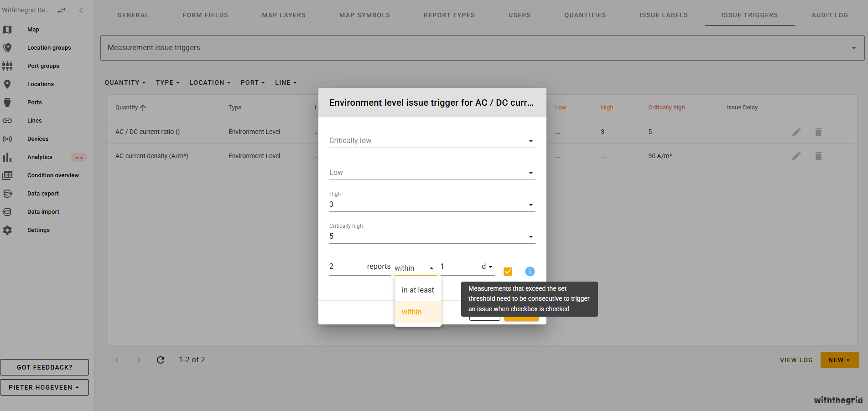Click the switch environment arrows icon

[x=62, y=10]
